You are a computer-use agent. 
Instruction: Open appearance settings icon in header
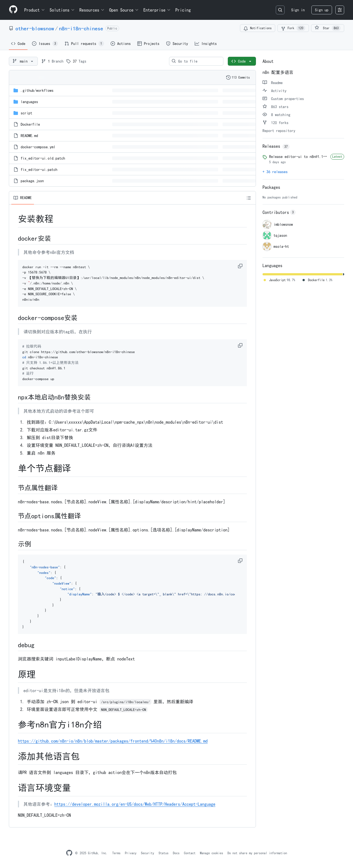coord(339,10)
